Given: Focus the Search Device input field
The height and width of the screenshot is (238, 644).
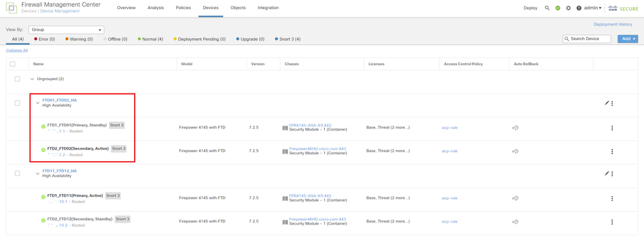Looking at the screenshot, I should click(587, 39).
